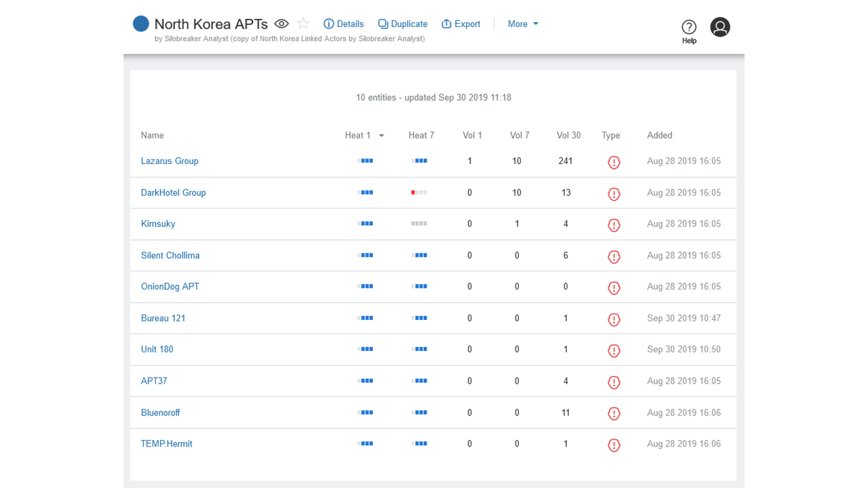
Task: Sort by Added column header
Action: tap(660, 136)
